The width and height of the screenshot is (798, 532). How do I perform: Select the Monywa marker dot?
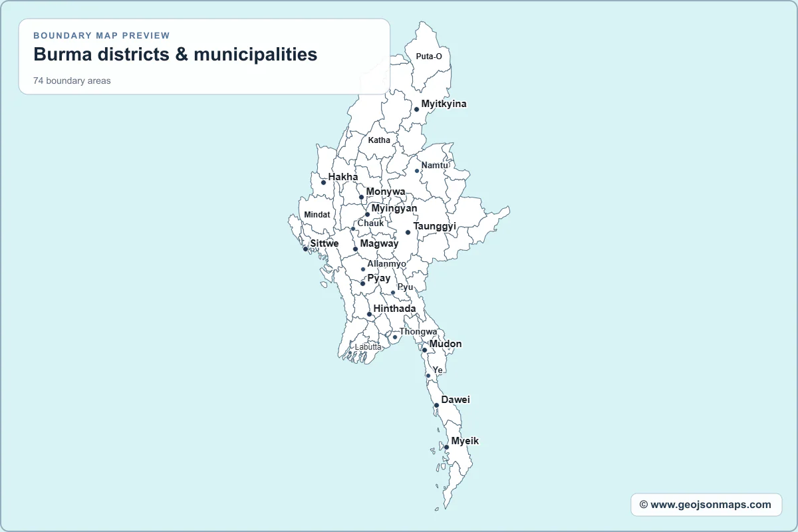(x=361, y=197)
